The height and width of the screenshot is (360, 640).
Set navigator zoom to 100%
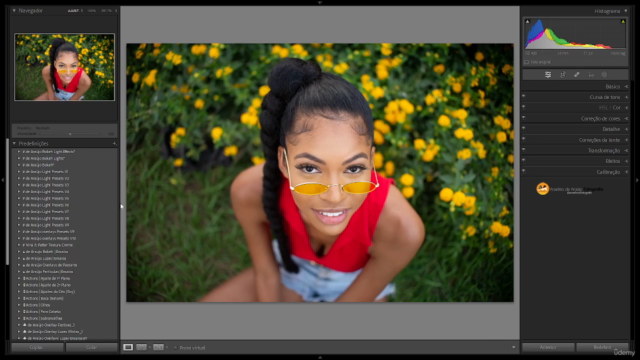(x=92, y=11)
